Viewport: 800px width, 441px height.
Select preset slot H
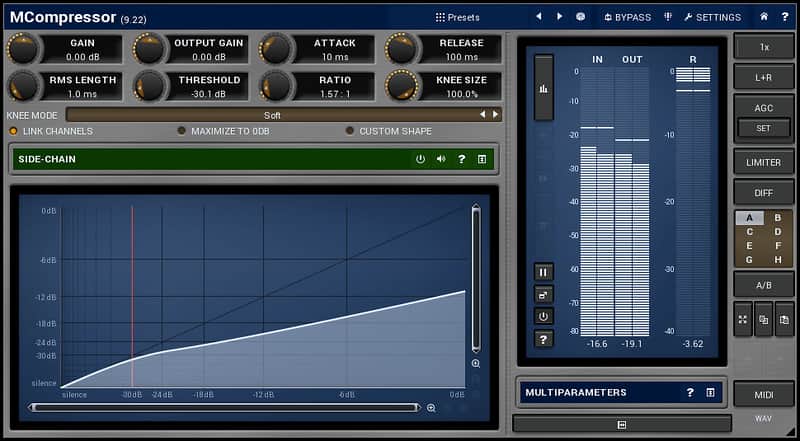(778, 260)
